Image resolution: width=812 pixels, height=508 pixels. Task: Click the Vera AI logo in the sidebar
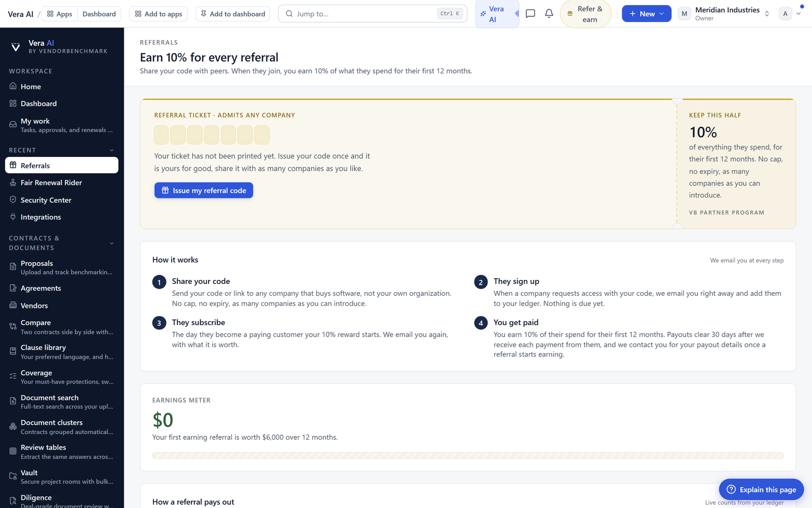coord(16,47)
